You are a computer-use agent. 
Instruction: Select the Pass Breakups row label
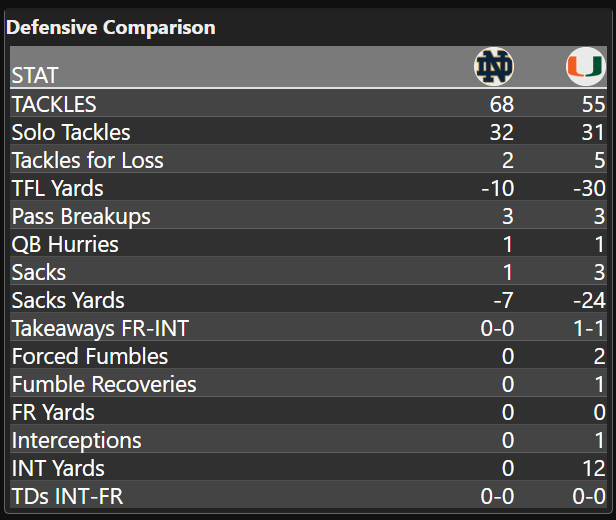81,216
